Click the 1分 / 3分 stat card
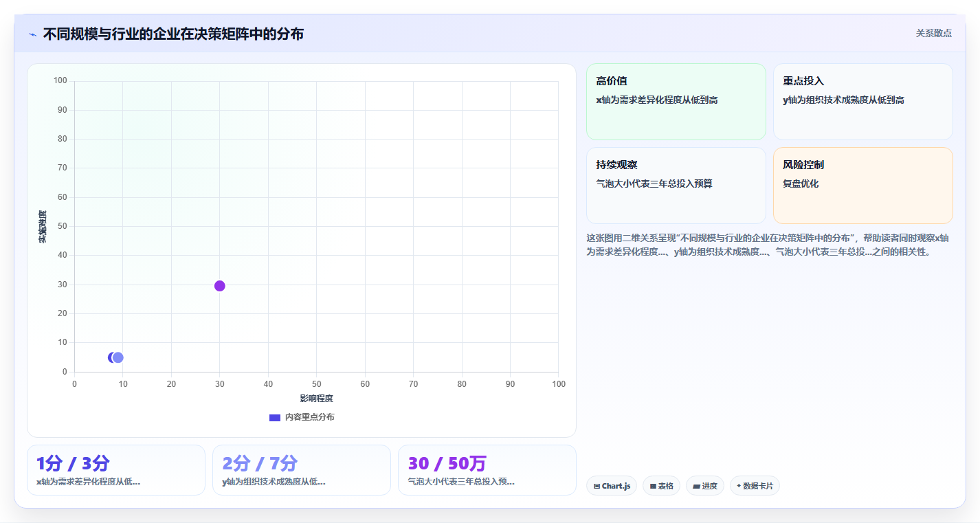980x523 pixels. pyautogui.click(x=116, y=470)
